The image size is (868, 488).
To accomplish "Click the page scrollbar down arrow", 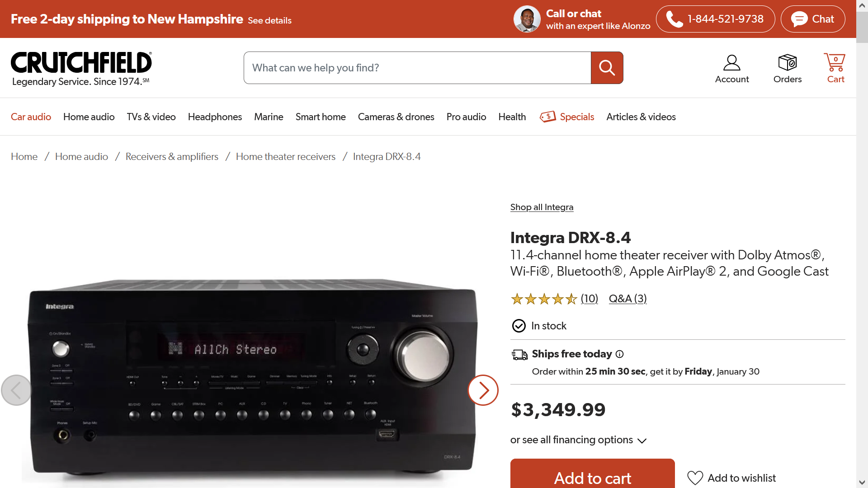I will 862,482.
